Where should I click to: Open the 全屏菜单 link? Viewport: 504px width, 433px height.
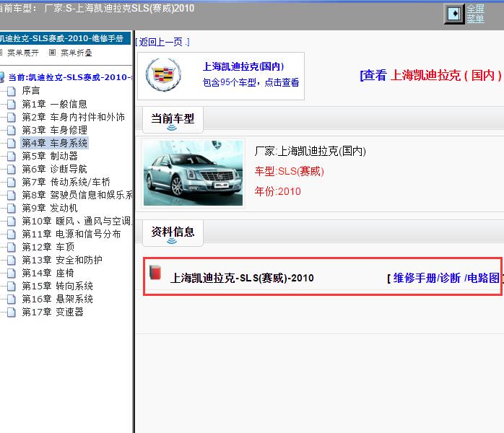pos(475,14)
